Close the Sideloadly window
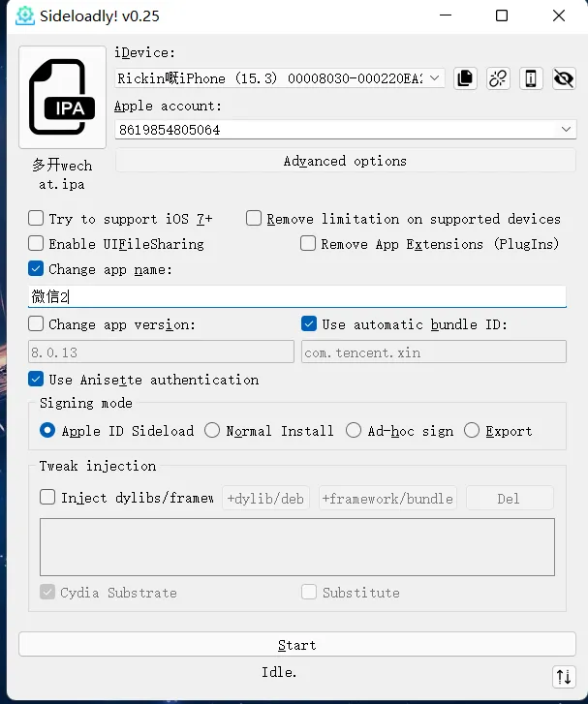The image size is (588, 704). (x=559, y=15)
